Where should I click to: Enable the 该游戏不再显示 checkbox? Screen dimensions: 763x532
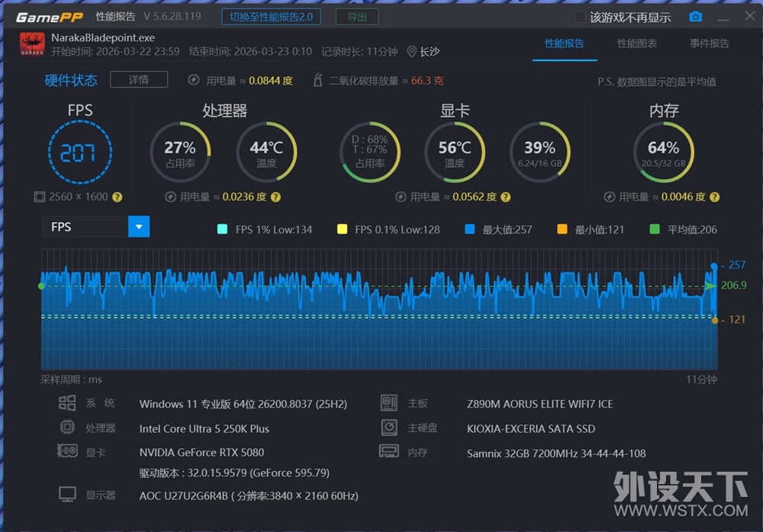click(x=580, y=17)
